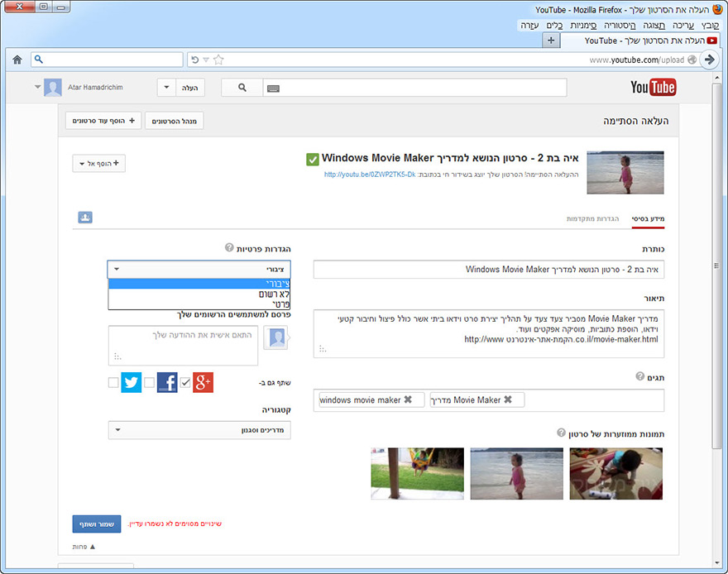Image resolution: width=728 pixels, height=574 pixels.
Task: Select the public (ציבורי) privacy option
Action: [x=199, y=284]
